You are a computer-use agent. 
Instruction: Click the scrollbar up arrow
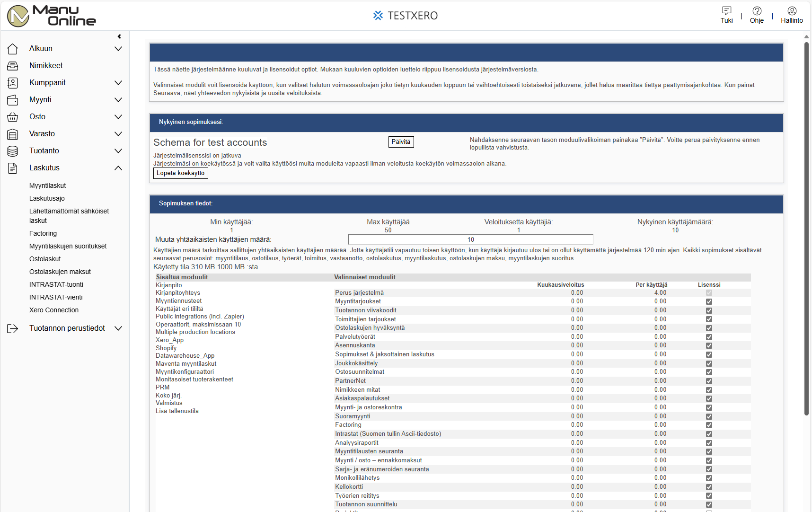tap(807, 36)
